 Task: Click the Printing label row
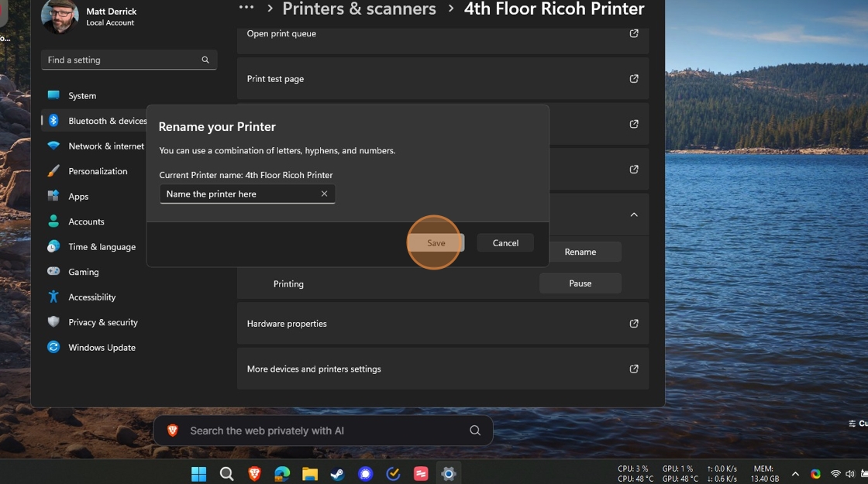[288, 283]
